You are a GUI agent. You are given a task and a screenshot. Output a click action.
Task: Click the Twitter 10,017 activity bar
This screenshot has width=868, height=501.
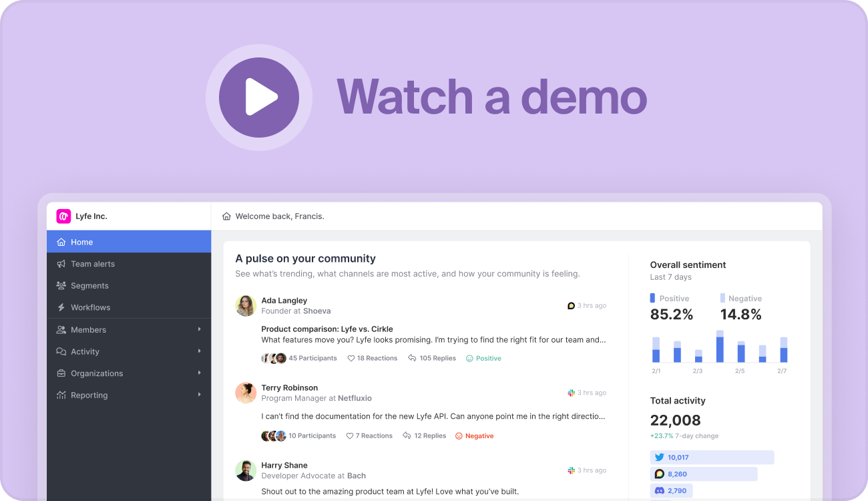coord(712,458)
